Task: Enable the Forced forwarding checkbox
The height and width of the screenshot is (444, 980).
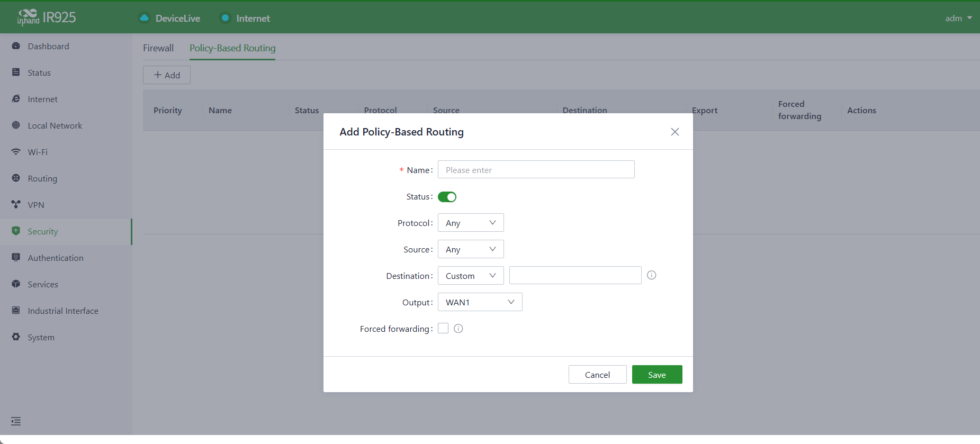Action: tap(443, 328)
